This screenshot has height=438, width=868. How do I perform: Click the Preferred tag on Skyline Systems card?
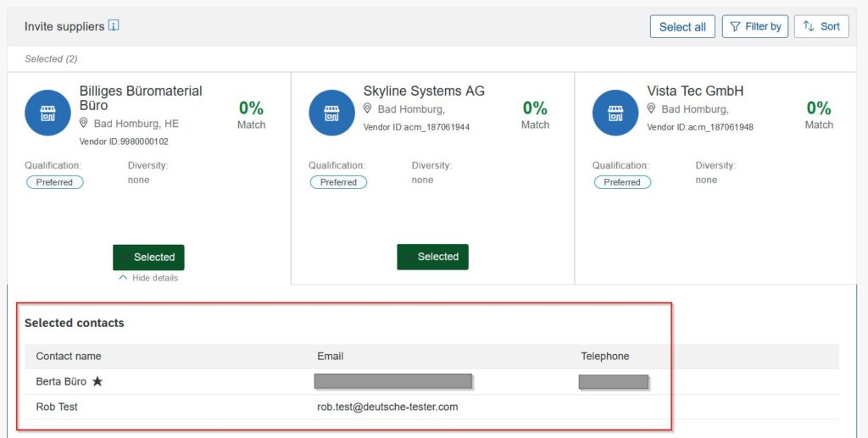coord(338,182)
